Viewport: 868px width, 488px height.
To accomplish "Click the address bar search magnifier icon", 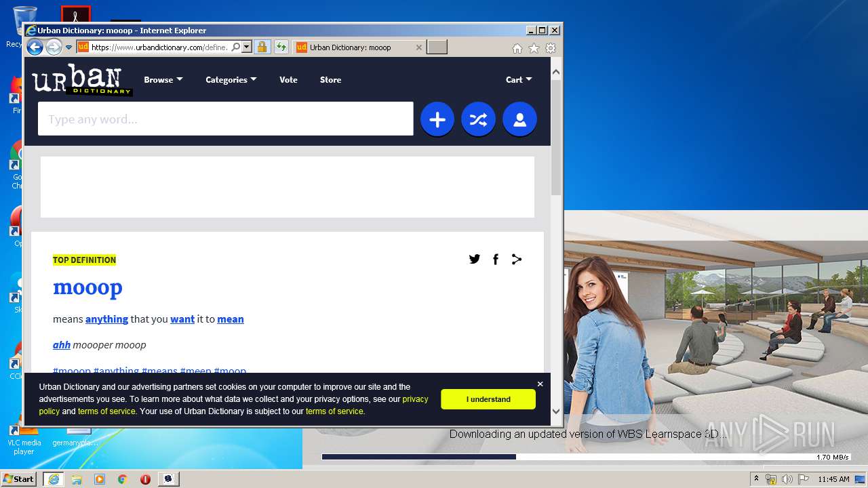I will (235, 47).
